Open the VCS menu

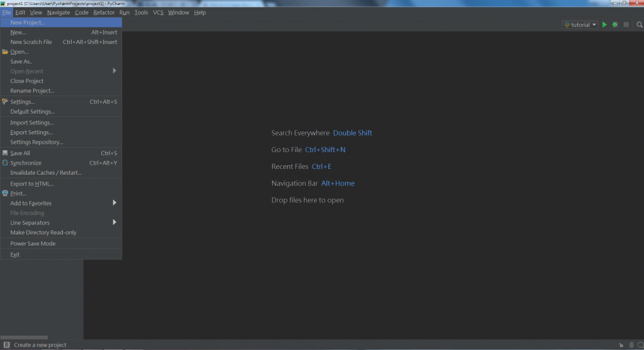158,13
